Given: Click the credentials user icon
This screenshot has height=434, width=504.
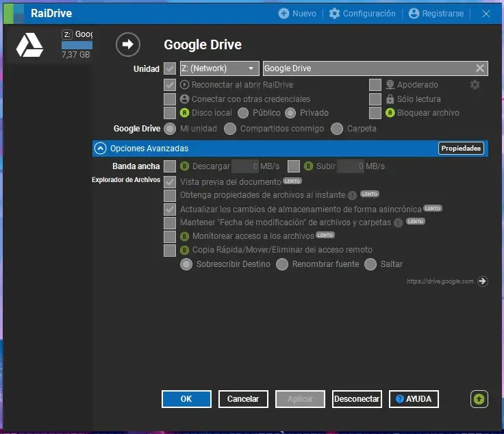Looking at the screenshot, I should coord(184,99).
